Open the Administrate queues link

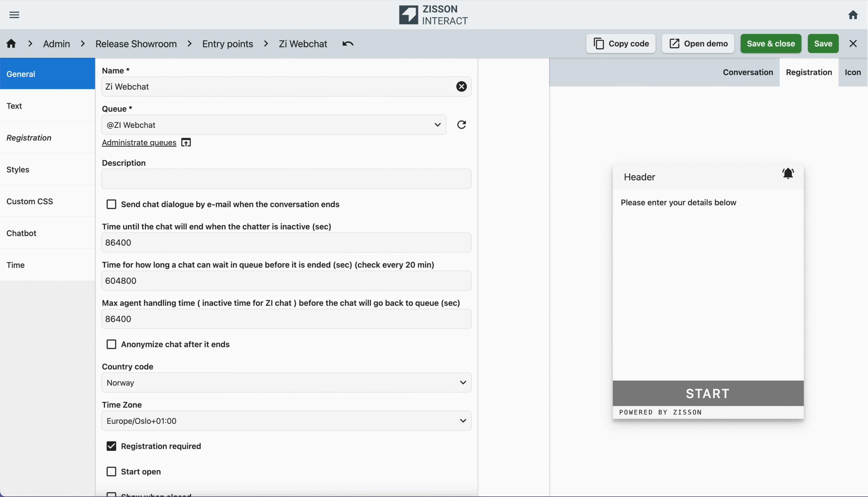(139, 142)
